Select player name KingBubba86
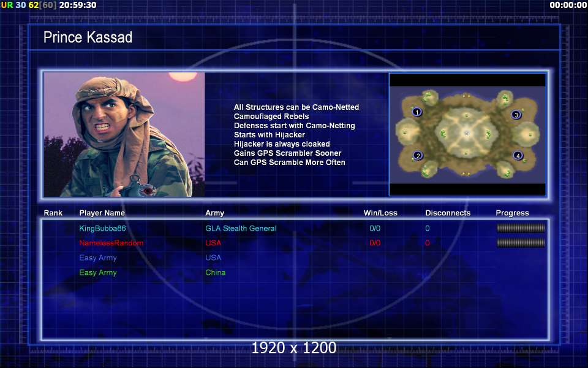588x368 pixels. pos(102,228)
